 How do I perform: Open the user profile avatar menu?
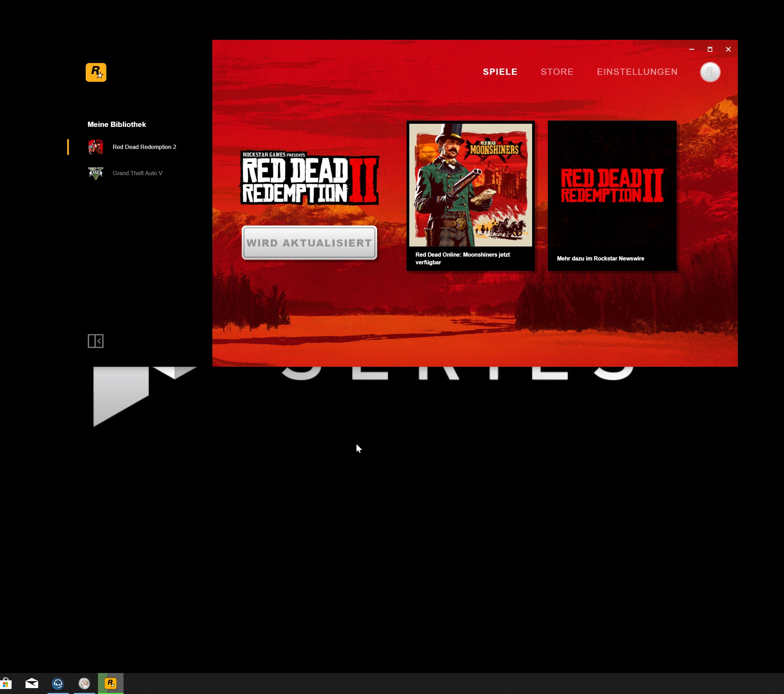(x=710, y=72)
